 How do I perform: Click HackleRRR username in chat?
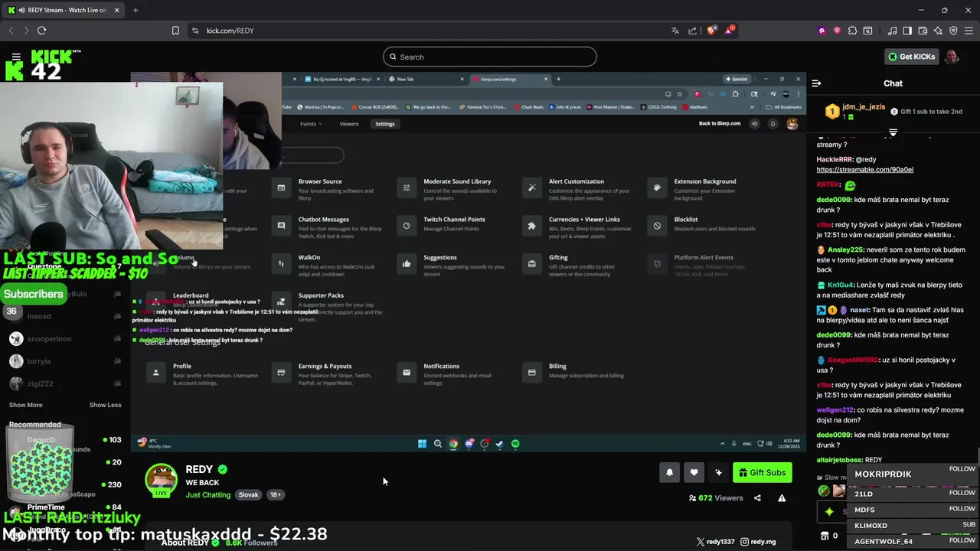[x=835, y=159]
